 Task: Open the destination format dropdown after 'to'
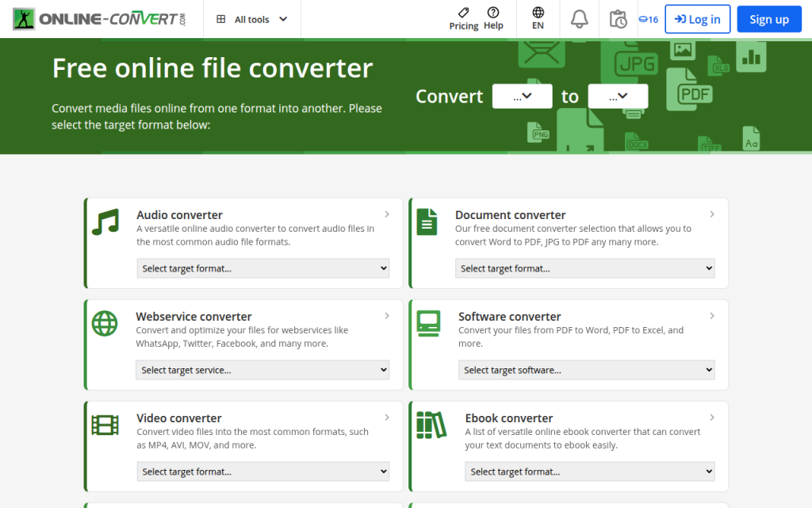[x=618, y=96]
